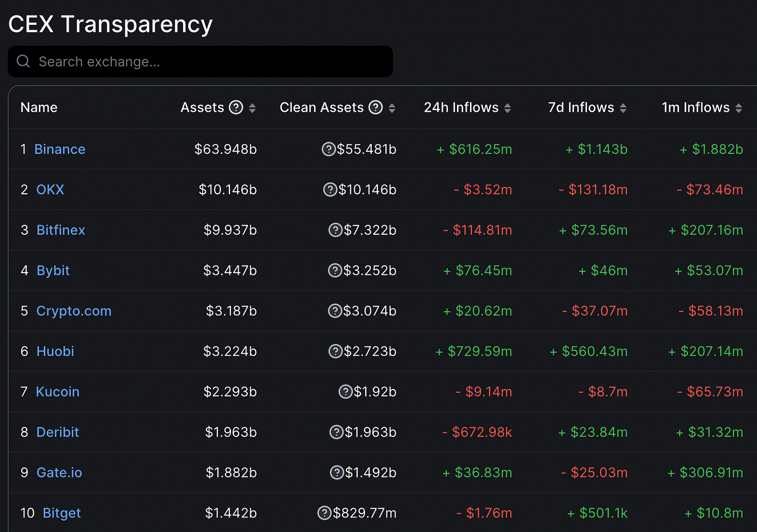Open the Bitfinex exchange link
757x532 pixels.
[x=61, y=230]
